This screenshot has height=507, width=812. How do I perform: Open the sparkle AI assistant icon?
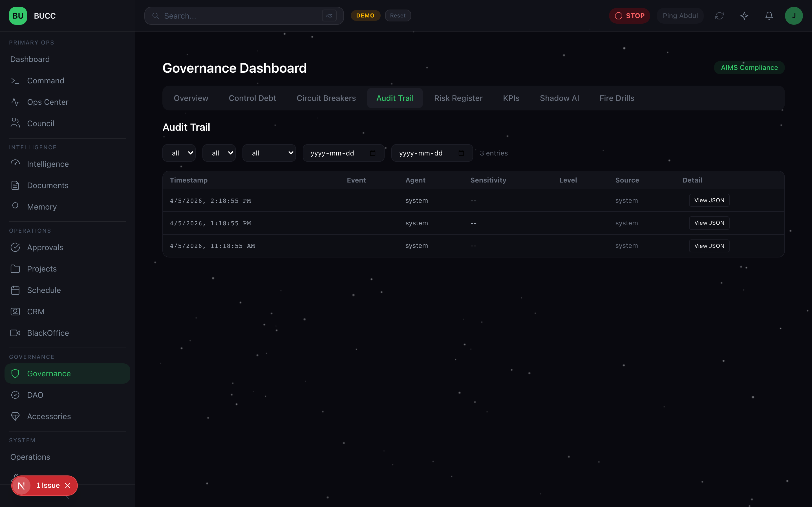coord(744,16)
